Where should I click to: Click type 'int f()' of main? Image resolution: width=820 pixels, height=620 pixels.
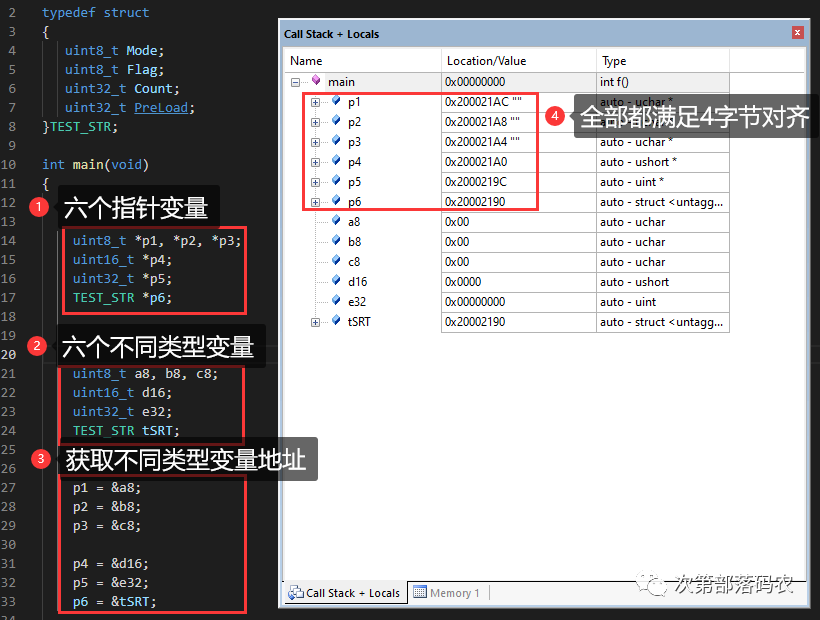point(614,82)
